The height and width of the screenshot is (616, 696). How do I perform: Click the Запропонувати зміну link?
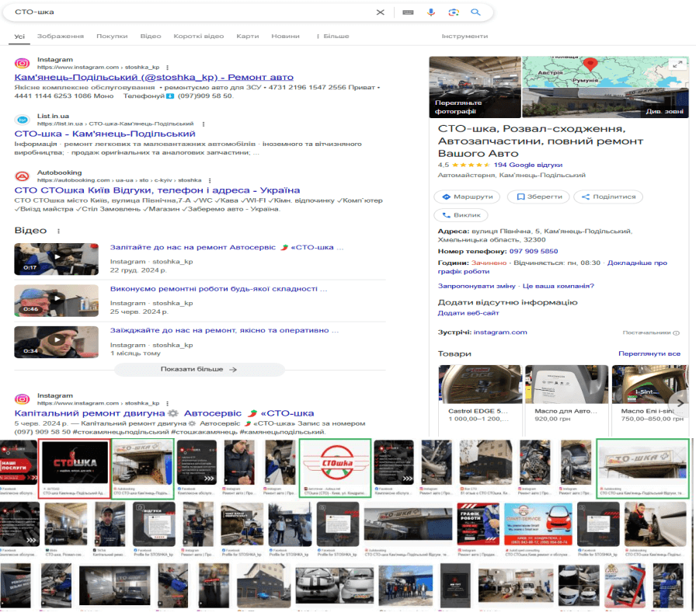476,286
